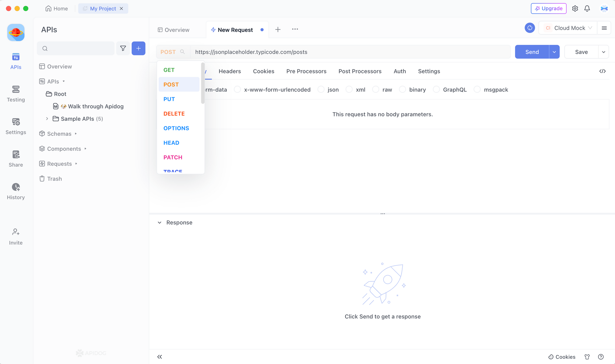
Task: Expand the Sample APIs folder
Action: click(47, 118)
